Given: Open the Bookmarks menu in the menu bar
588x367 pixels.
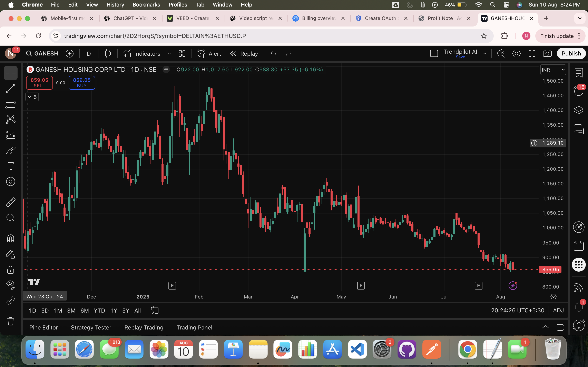Looking at the screenshot, I should click(146, 5).
